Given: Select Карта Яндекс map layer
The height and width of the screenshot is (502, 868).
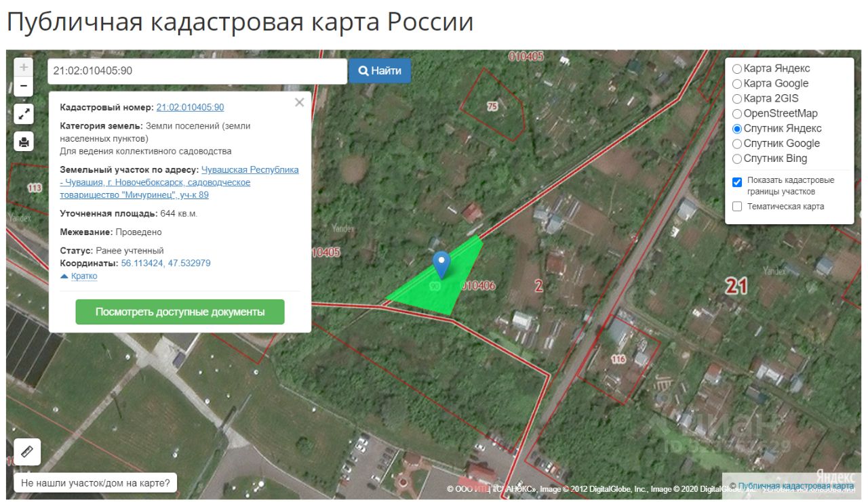Looking at the screenshot, I should click(x=737, y=68).
